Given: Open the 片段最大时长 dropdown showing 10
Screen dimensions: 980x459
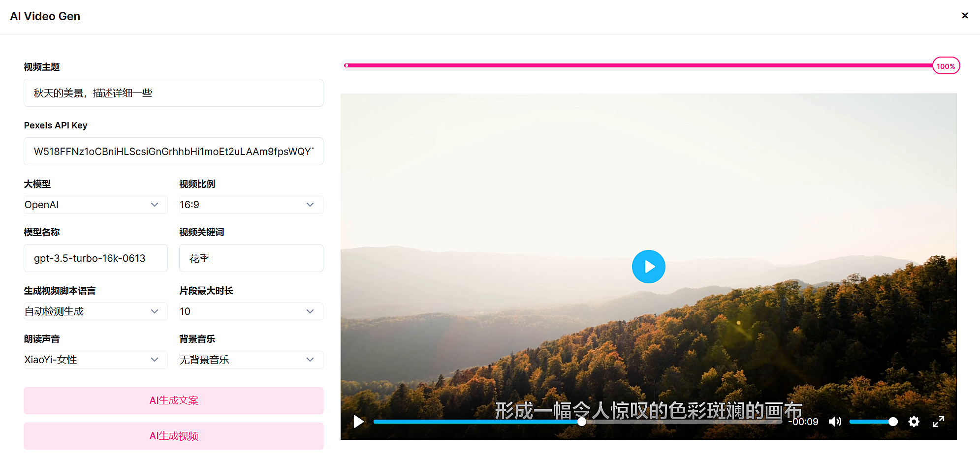Looking at the screenshot, I should pyautogui.click(x=251, y=311).
